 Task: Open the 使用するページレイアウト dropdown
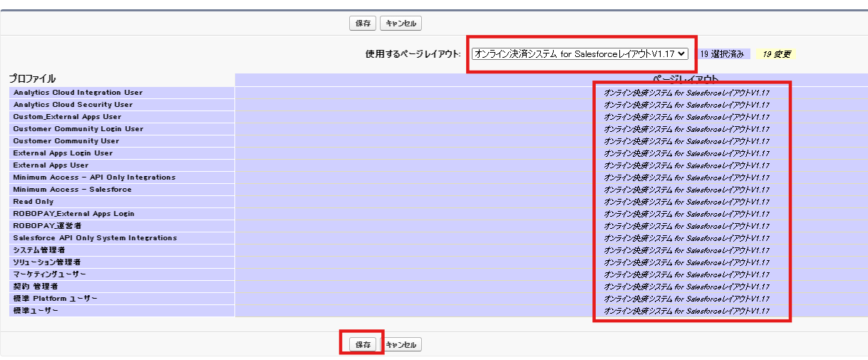point(580,53)
